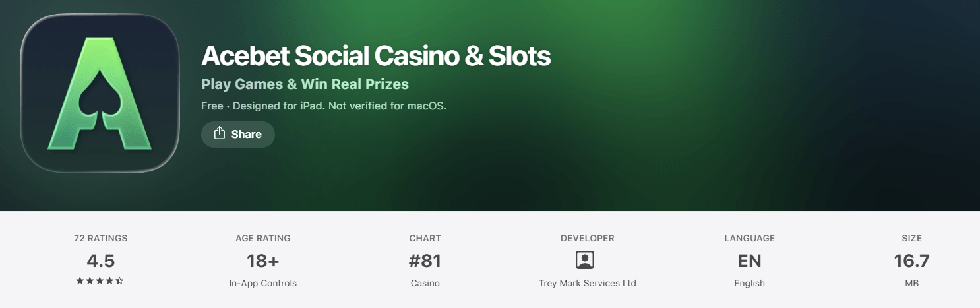Select the 4.5 rating score

pyautogui.click(x=101, y=261)
